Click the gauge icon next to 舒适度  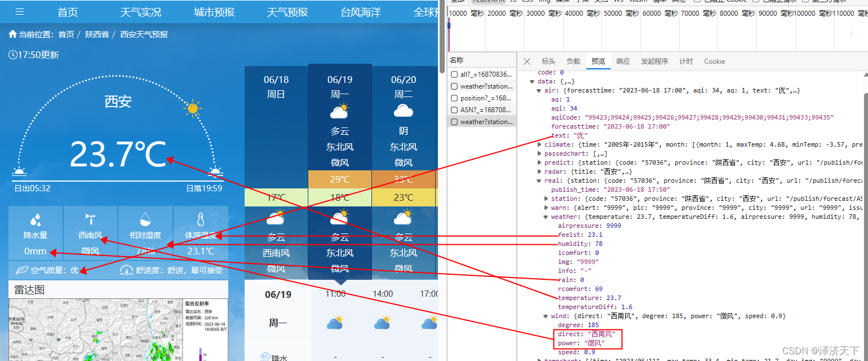(x=127, y=270)
